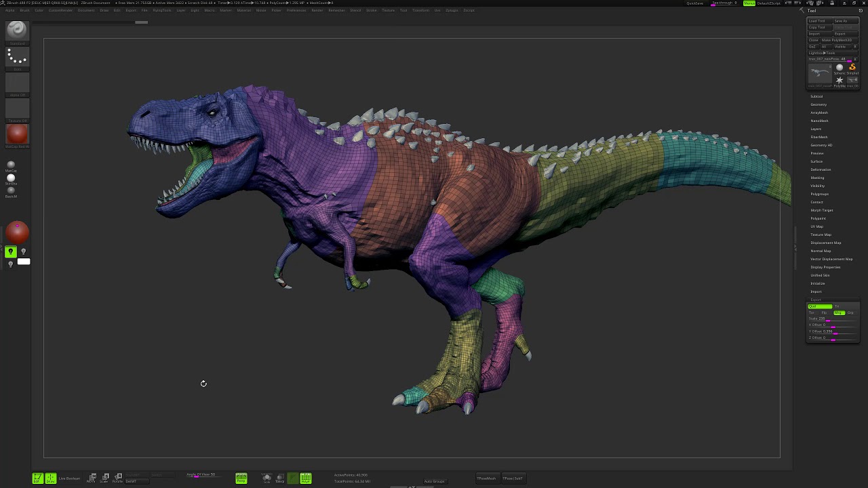This screenshot has height=488, width=868.
Task: Click Live Boolean button
Action: pyautogui.click(x=69, y=479)
